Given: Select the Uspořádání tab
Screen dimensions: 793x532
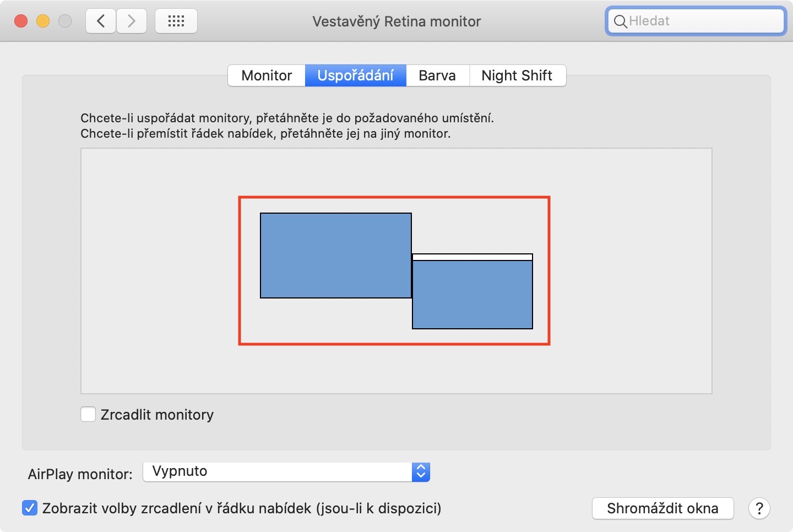Looking at the screenshot, I should [x=355, y=75].
